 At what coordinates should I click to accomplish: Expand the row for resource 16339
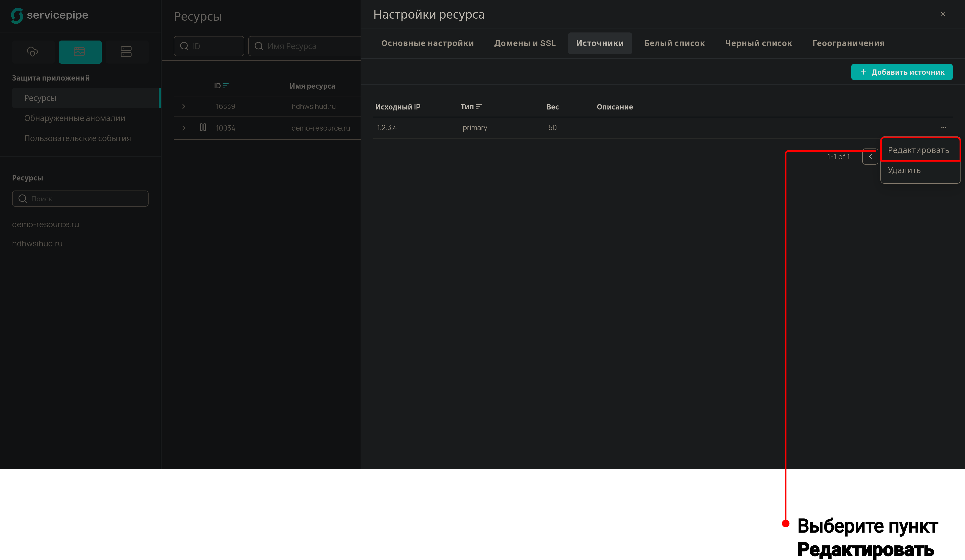pyautogui.click(x=184, y=106)
